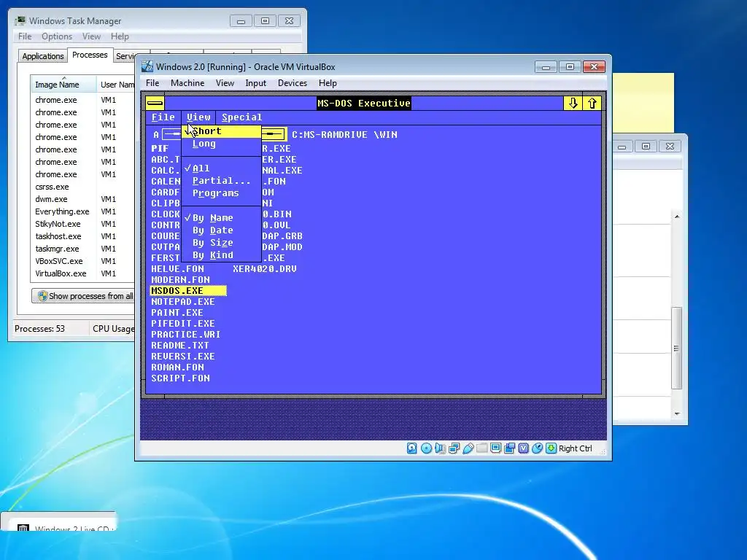
Task: Click MS-DOS Executive maximize up-arrow
Action: click(x=592, y=103)
